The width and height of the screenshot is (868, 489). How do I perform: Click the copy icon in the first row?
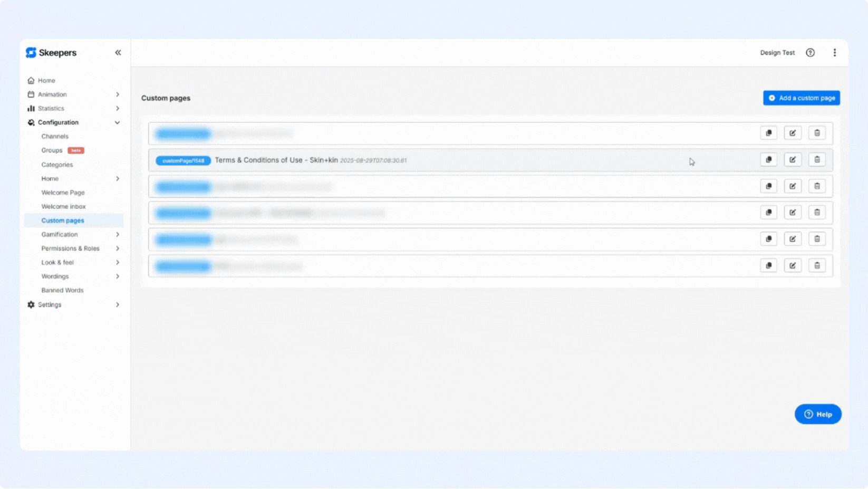coord(768,133)
